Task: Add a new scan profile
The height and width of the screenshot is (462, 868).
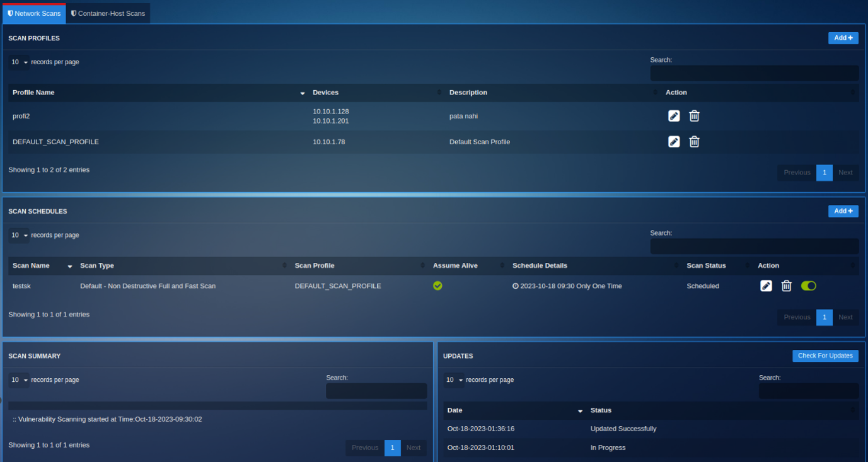Action: [x=843, y=38]
